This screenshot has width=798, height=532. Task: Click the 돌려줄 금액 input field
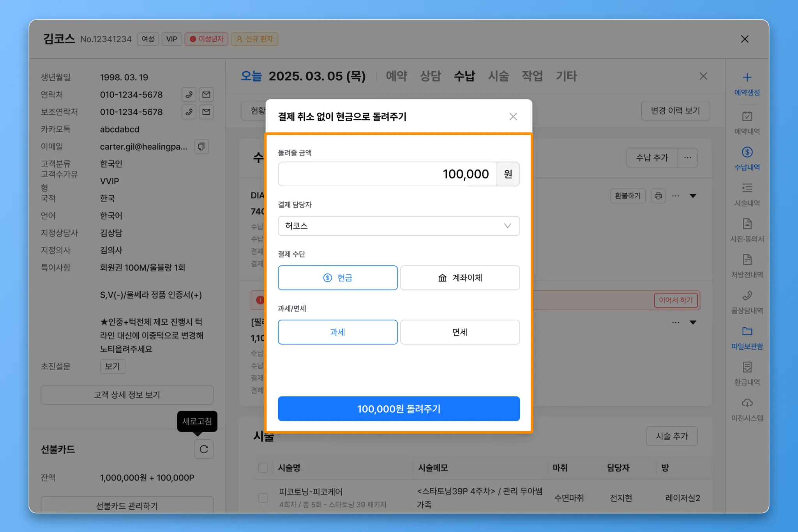click(x=387, y=174)
